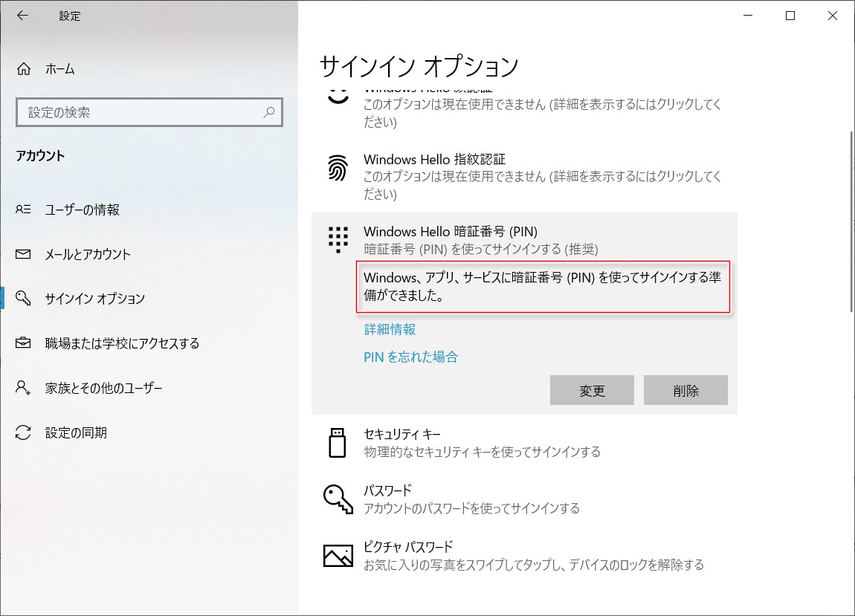This screenshot has height=616, width=855.
Task: Expand the パスワード sign-in option
Action: 525,499
